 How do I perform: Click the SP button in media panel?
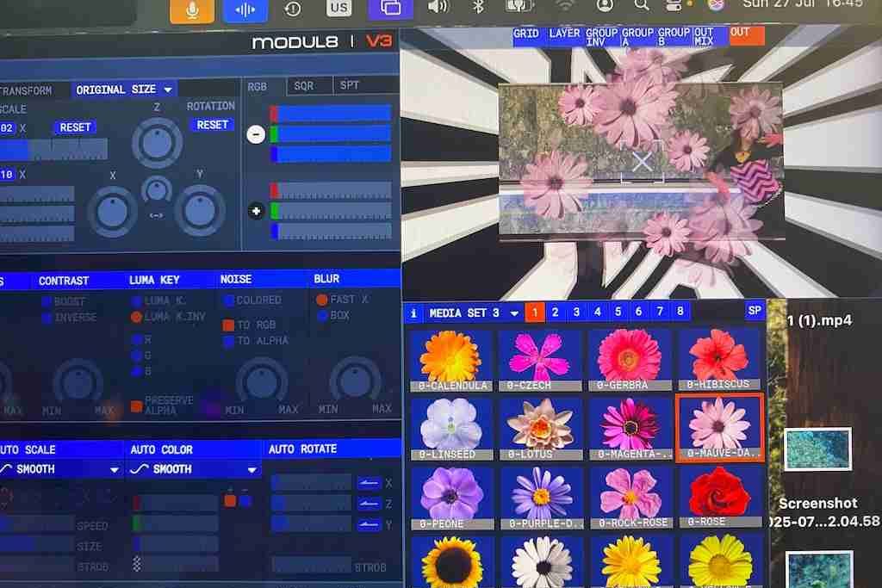(755, 310)
